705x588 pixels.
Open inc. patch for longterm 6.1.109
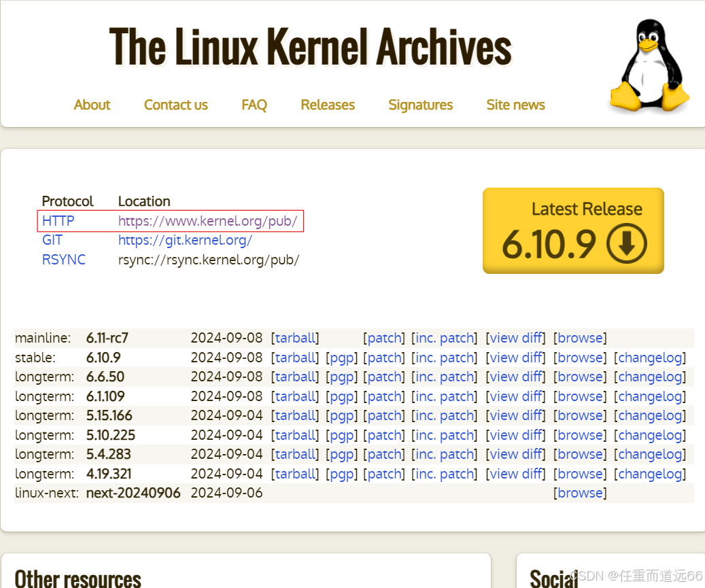(x=444, y=396)
